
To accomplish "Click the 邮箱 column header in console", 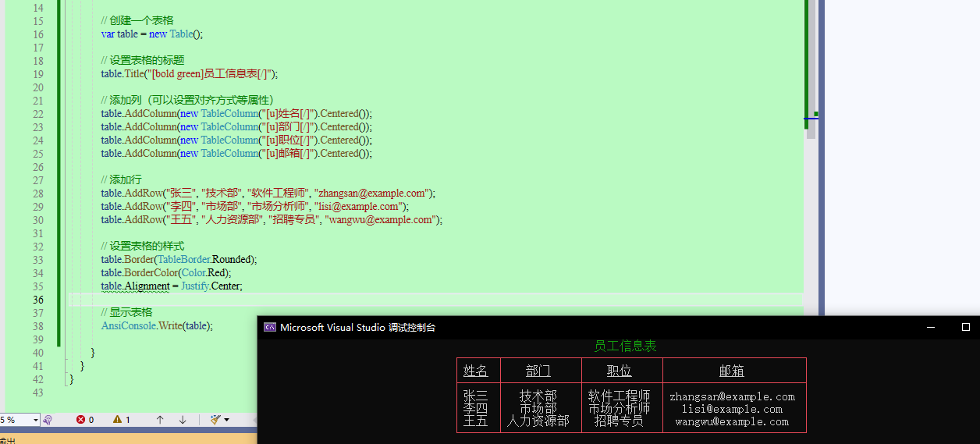I will click(731, 371).
